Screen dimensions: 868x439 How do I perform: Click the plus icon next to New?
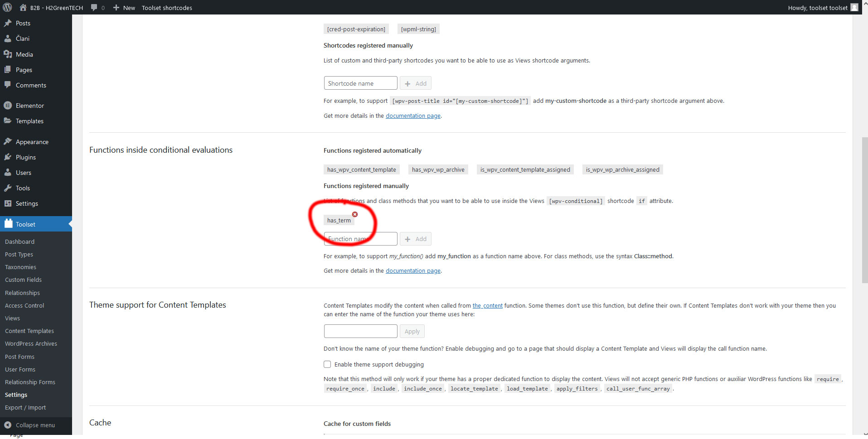[116, 8]
